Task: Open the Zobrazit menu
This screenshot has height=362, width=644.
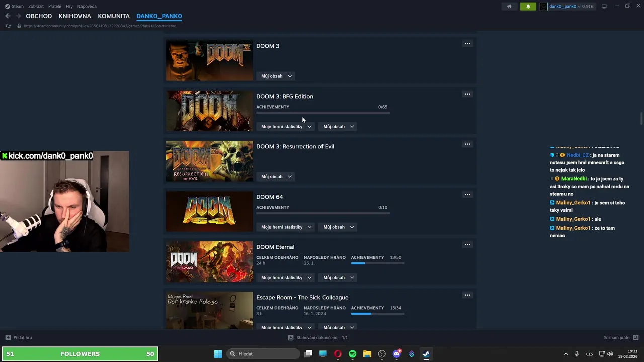Action: 36,6
